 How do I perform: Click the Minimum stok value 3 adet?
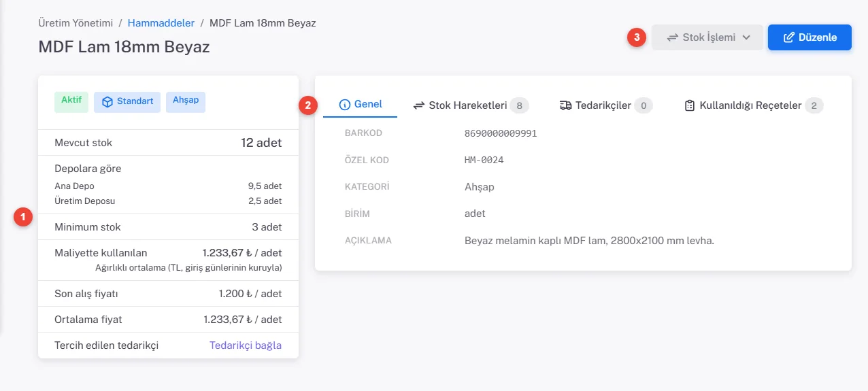click(267, 227)
